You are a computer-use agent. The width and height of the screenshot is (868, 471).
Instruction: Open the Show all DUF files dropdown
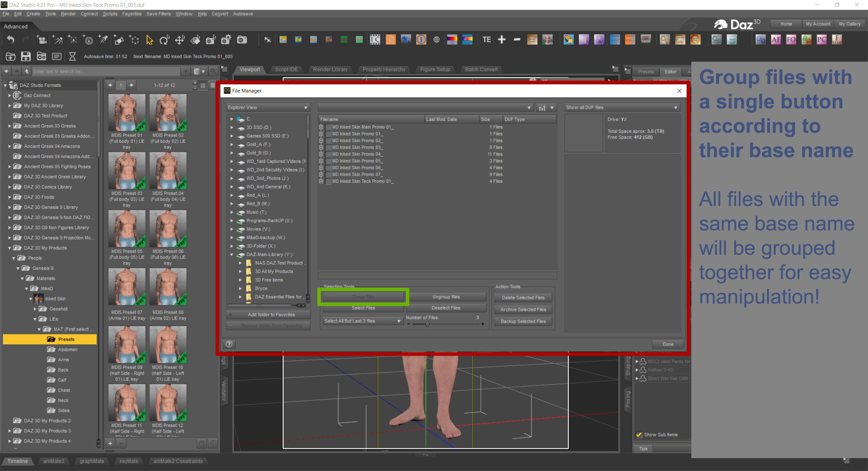click(622, 107)
